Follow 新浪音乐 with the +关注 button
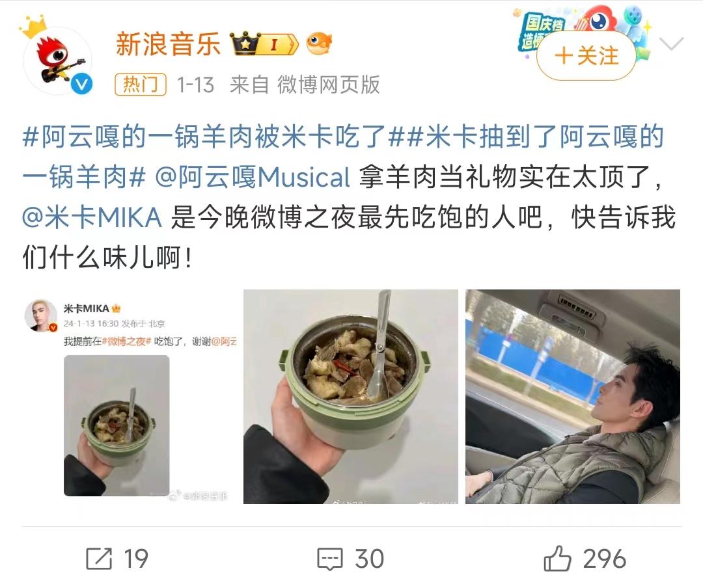 point(586,56)
